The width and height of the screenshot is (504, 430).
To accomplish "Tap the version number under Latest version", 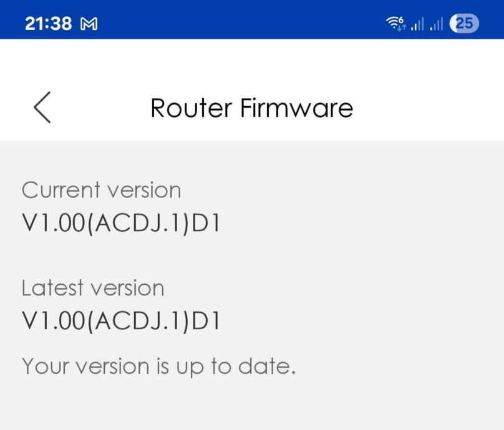I will [x=120, y=320].
